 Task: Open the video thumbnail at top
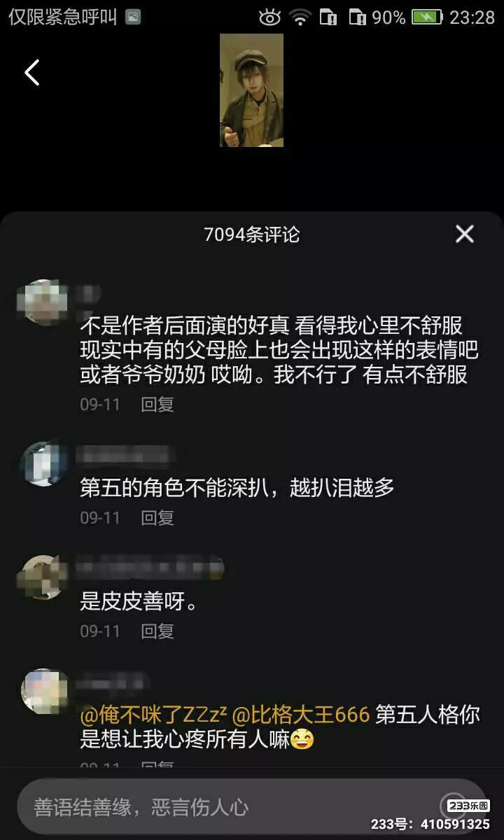[x=251, y=90]
